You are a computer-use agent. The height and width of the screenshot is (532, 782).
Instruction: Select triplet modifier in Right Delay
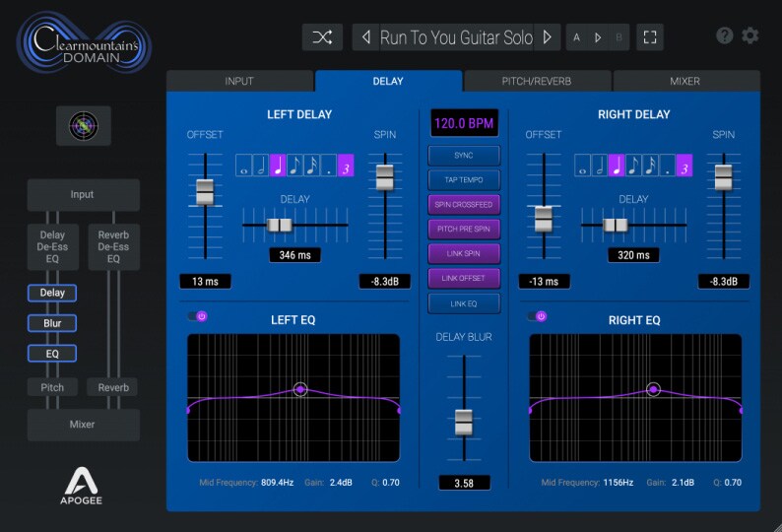tap(684, 166)
